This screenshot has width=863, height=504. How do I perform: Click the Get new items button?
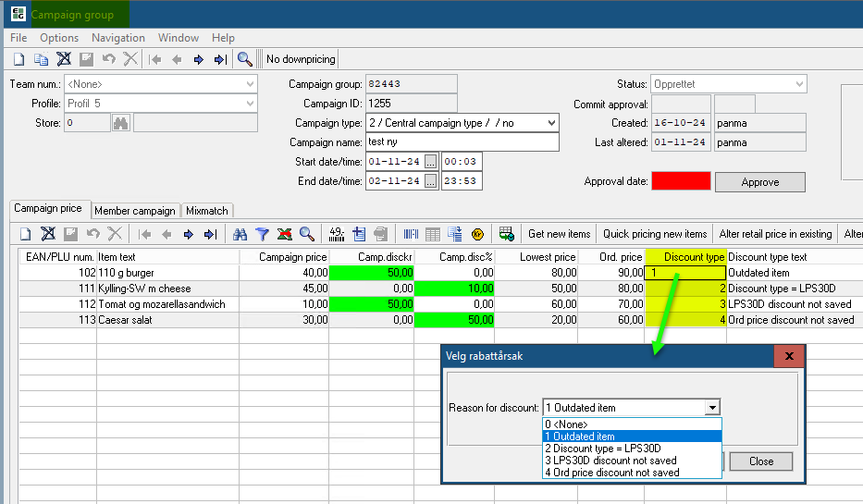coord(559,234)
